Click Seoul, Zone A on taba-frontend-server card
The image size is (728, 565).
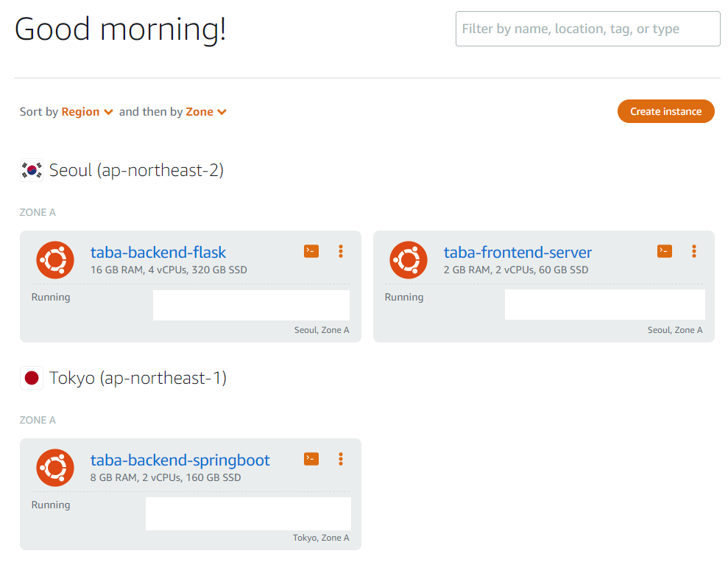(675, 330)
